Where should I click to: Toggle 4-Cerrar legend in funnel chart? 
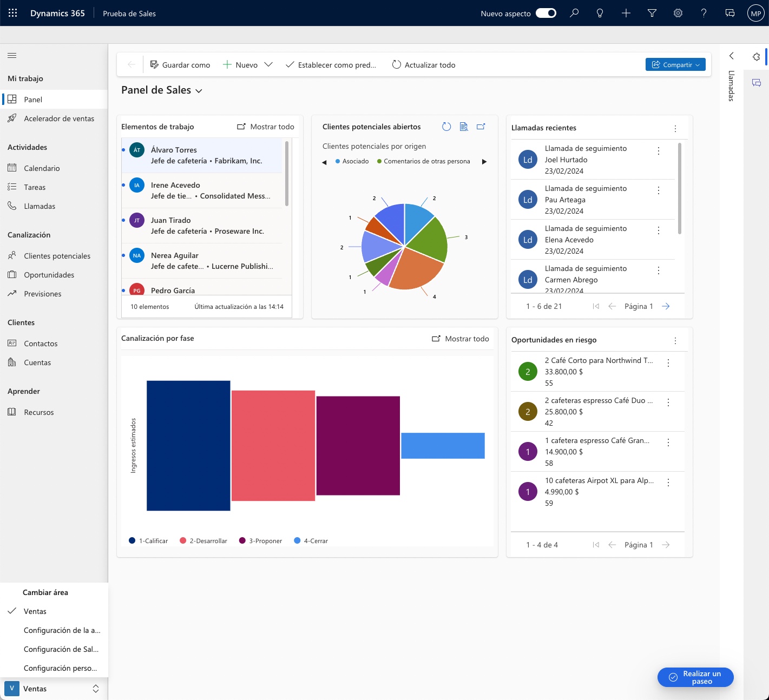(311, 540)
